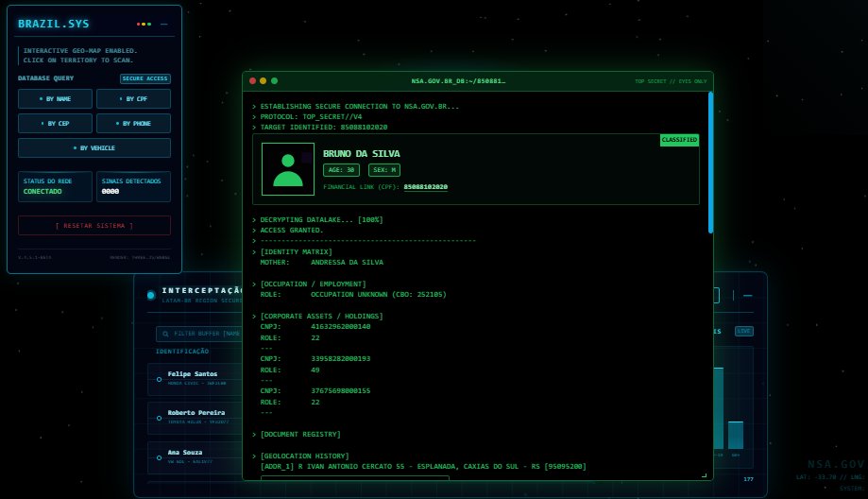
Task: Select the Roberto Pereira entry
Action: coord(195,418)
